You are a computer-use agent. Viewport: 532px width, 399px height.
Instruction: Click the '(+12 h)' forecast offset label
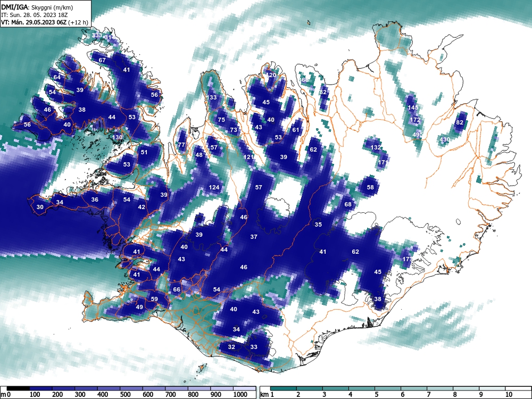pos(78,23)
